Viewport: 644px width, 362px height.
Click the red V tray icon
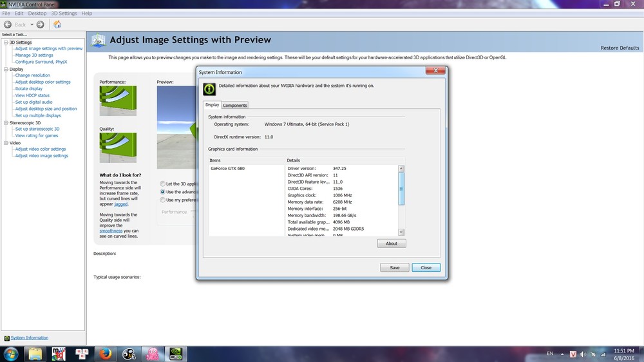coord(573,354)
